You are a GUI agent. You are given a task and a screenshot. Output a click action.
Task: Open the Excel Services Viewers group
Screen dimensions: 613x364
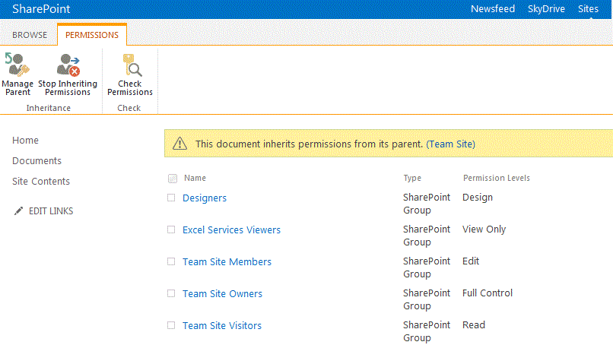point(231,229)
